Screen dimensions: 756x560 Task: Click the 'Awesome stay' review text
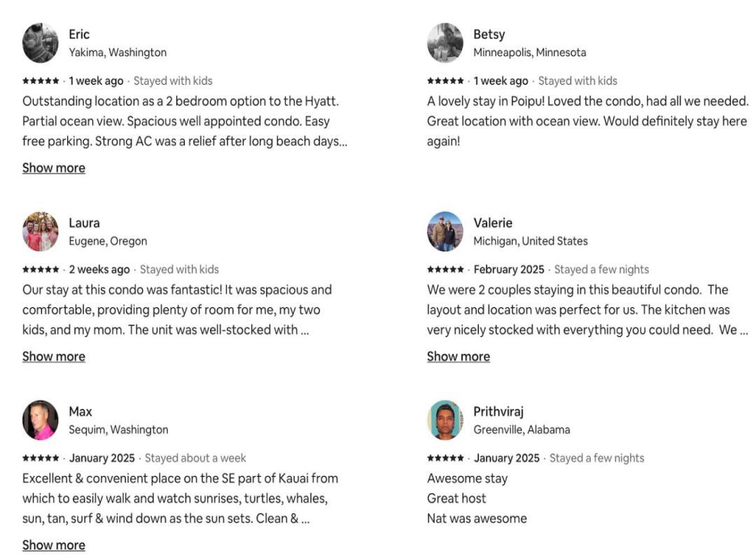(467, 479)
